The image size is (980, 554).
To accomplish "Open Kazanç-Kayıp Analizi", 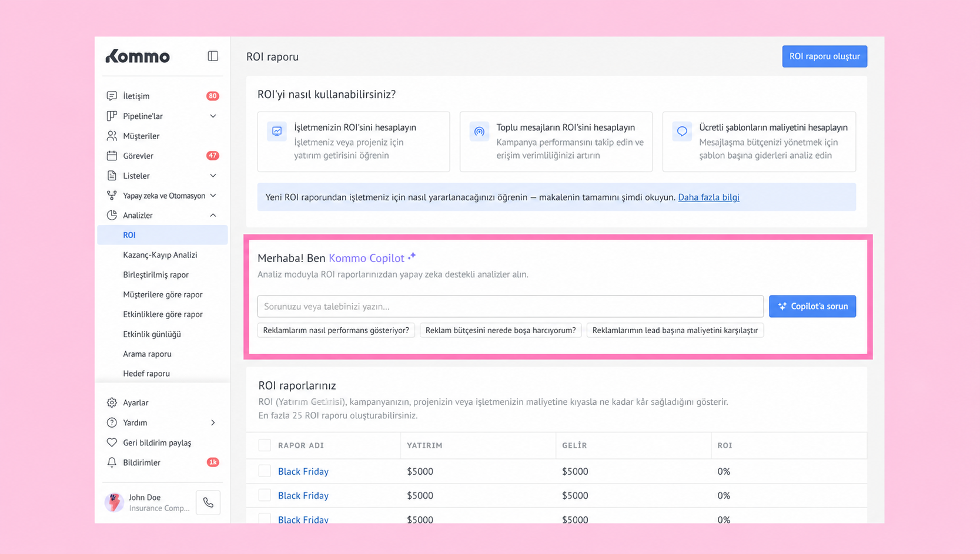I will 160,255.
